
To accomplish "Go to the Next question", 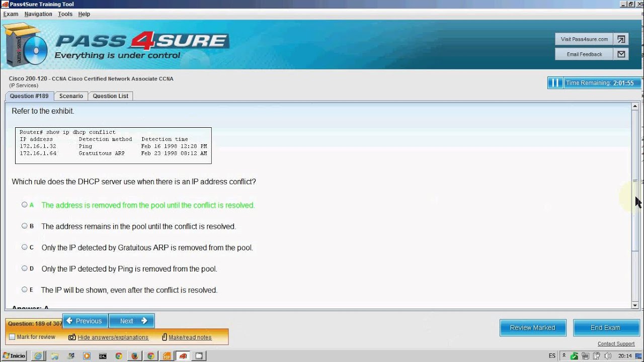I will [131, 321].
